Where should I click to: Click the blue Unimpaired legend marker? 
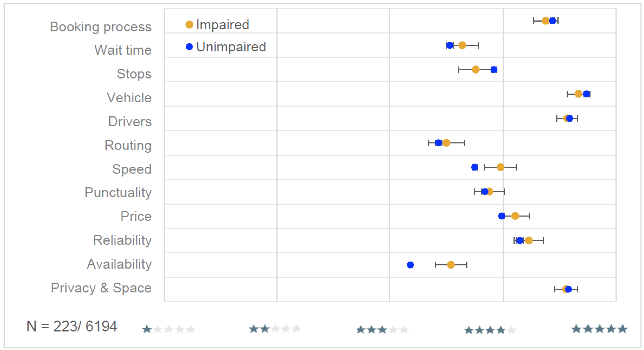click(x=189, y=47)
